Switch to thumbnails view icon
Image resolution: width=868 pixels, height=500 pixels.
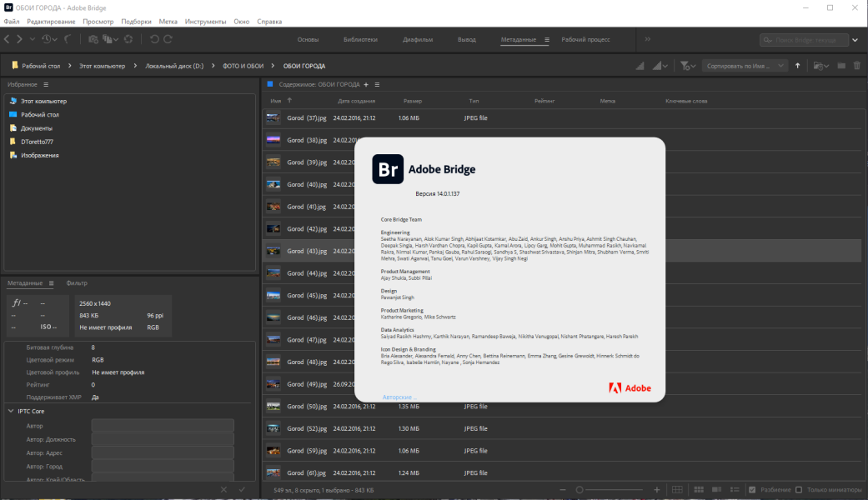700,489
